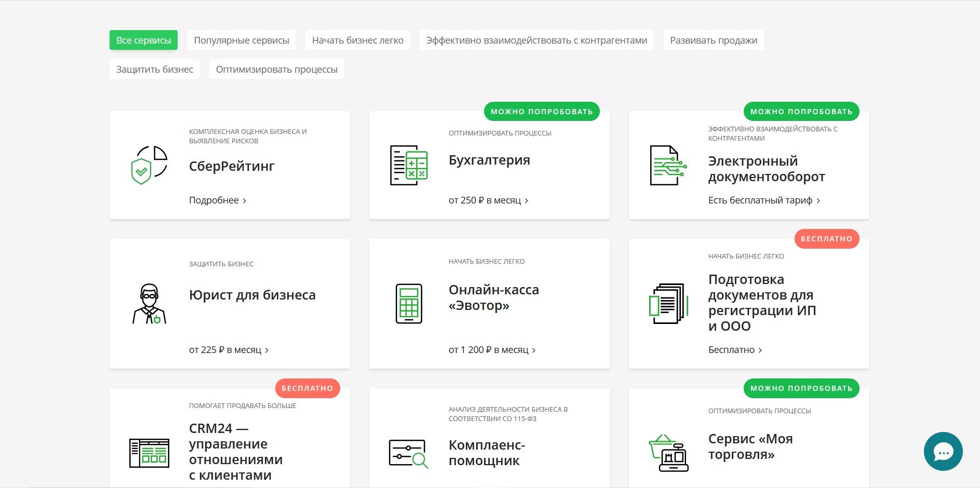Select Развивать продажи filter tab

click(x=713, y=40)
